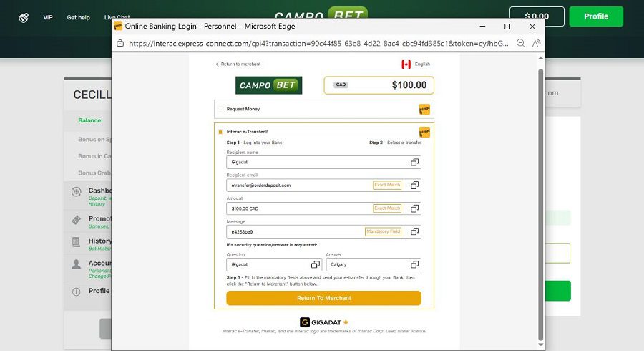Viewport: 644px width, 351px height.
Task: Check the Request Money option
Action: tap(220, 110)
